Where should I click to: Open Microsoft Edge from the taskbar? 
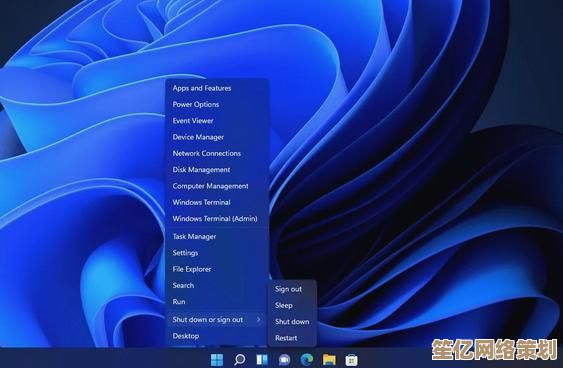(x=307, y=359)
